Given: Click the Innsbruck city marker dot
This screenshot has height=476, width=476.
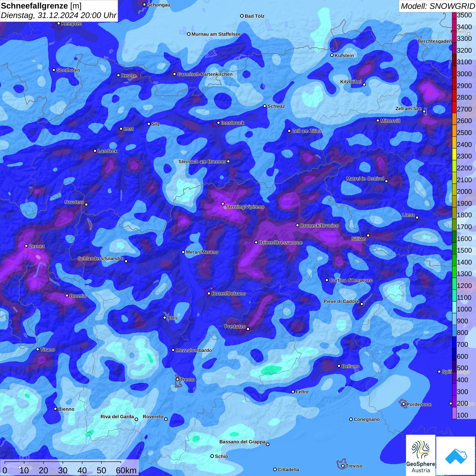Looking at the screenshot, I should point(219,123).
